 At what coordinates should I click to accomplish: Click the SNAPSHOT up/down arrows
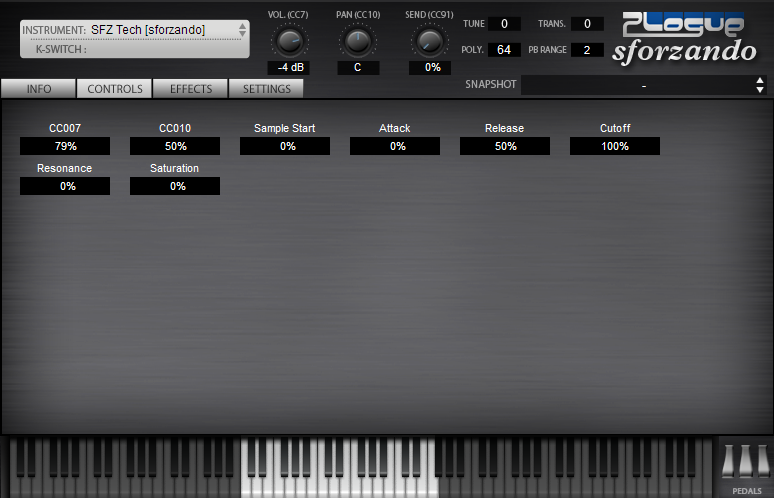point(760,85)
